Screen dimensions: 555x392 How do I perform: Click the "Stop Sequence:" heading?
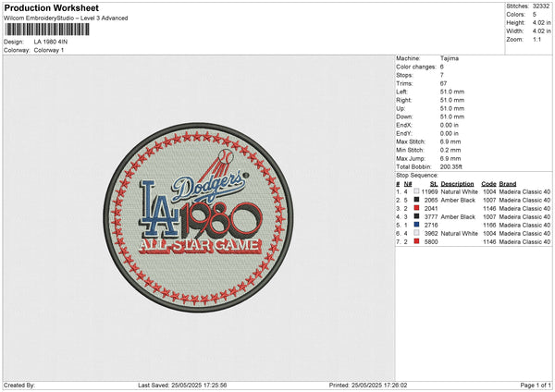(417, 175)
